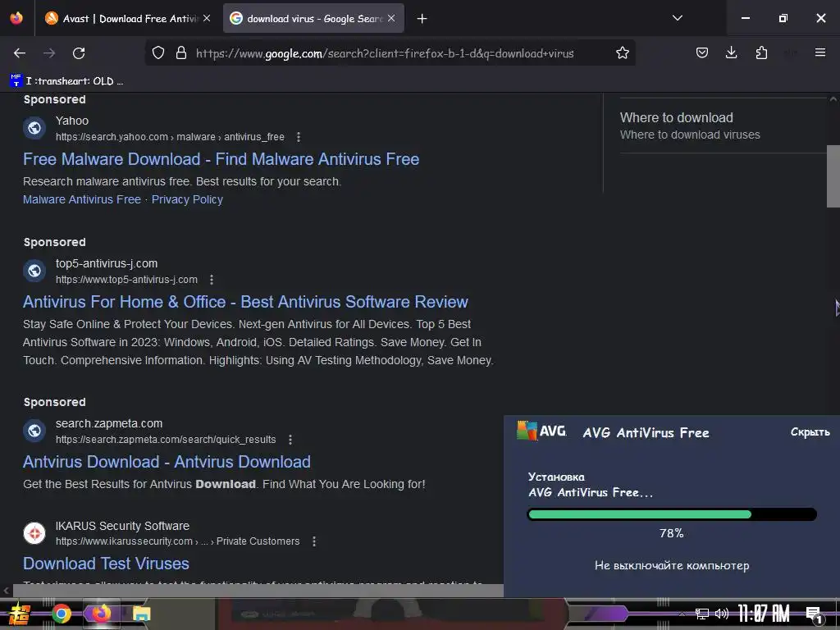This screenshot has width=840, height=630.
Task: Open Antvirus Download zapmeta result
Action: coord(167,462)
